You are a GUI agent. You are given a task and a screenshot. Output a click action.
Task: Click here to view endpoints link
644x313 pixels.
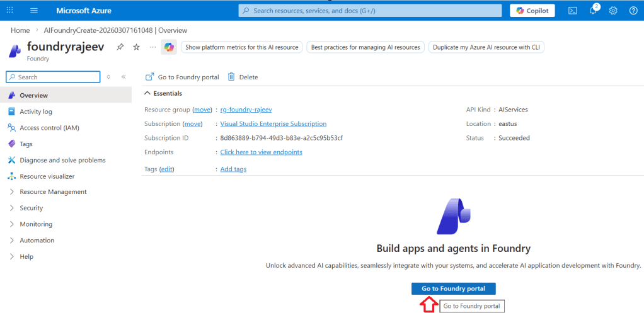(261, 152)
